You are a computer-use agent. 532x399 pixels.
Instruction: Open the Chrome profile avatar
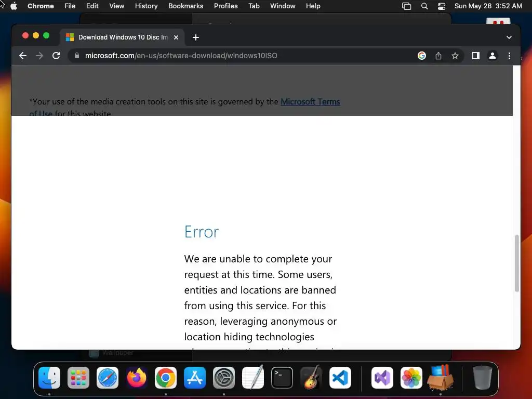493,56
